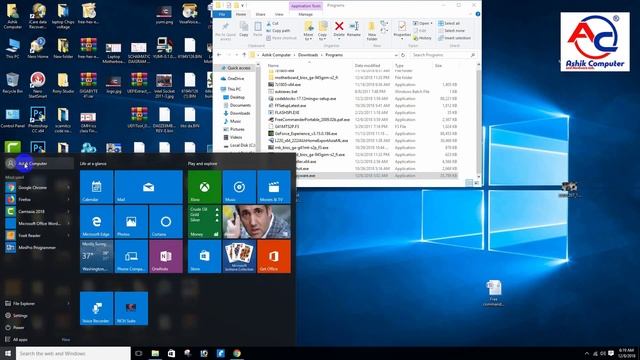
Task: Click Invert selection in ribbon
Action: (454, 38)
